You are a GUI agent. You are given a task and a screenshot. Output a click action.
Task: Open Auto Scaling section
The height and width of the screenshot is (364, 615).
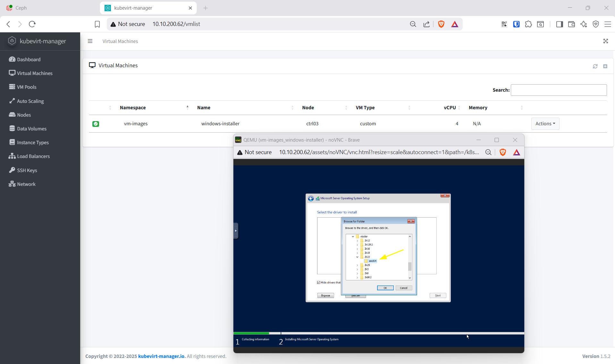click(x=27, y=101)
